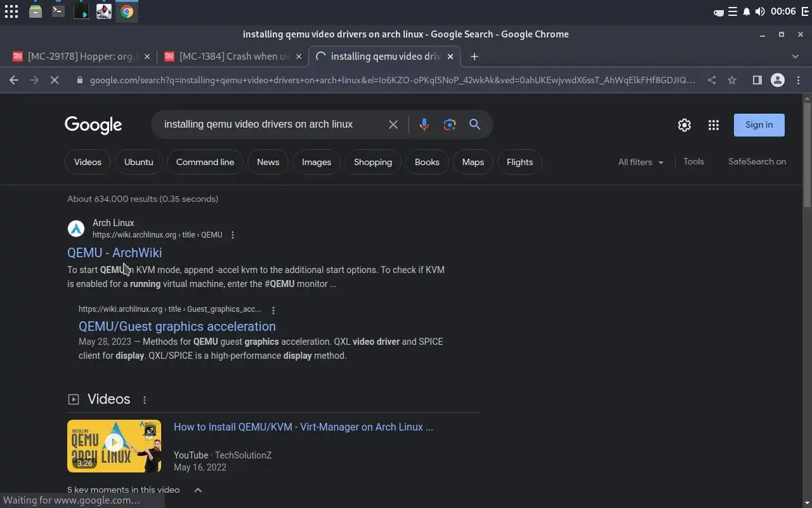The image size is (812, 508).
Task: Filter results by Ubuntu chip
Action: click(139, 162)
